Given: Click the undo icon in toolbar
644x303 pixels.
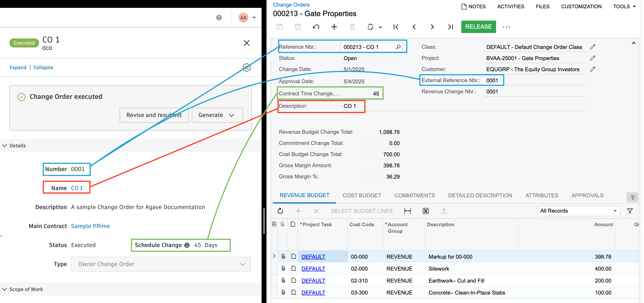Looking at the screenshot, I should click(316, 27).
